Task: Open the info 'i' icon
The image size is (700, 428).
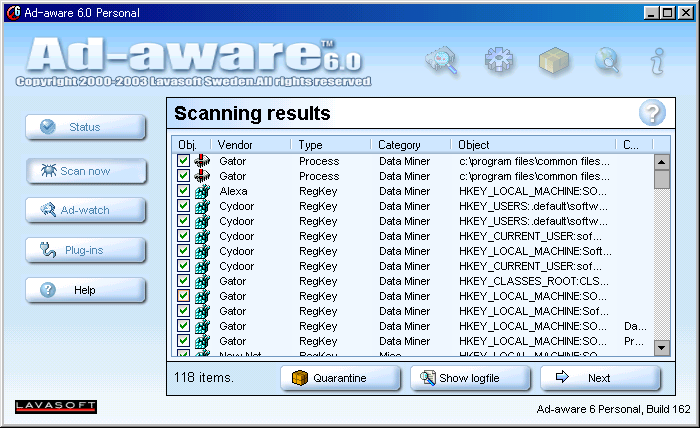Action: (657, 60)
